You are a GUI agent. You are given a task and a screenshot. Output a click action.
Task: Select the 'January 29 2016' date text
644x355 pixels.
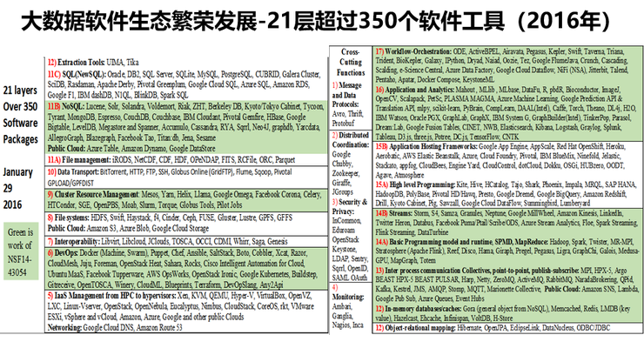(17, 188)
